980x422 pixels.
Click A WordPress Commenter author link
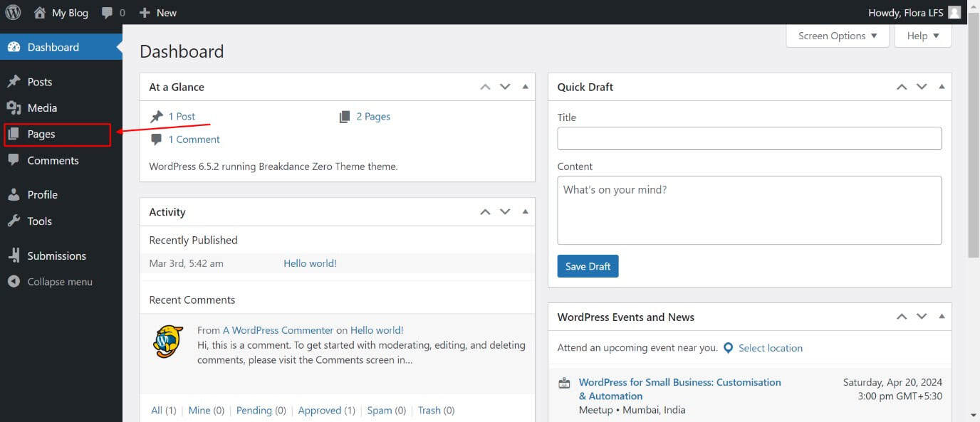(x=278, y=330)
